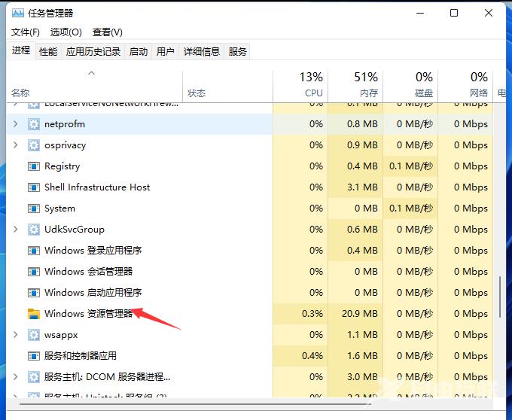The width and height of the screenshot is (512, 420).
Task: Expand the UdkSvcGroup process group
Action: pos(15,229)
